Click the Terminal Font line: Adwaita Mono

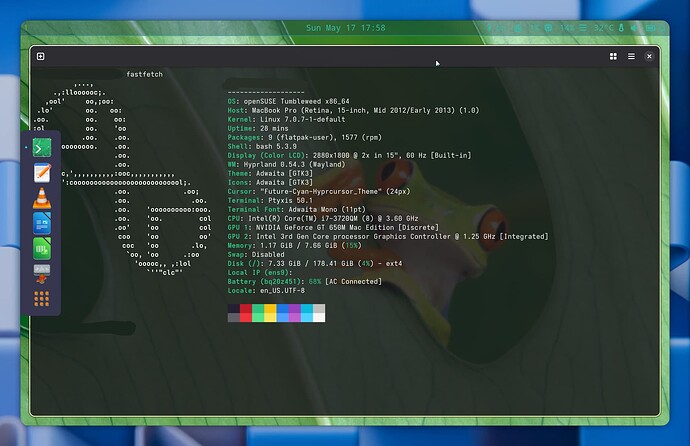[296, 209]
